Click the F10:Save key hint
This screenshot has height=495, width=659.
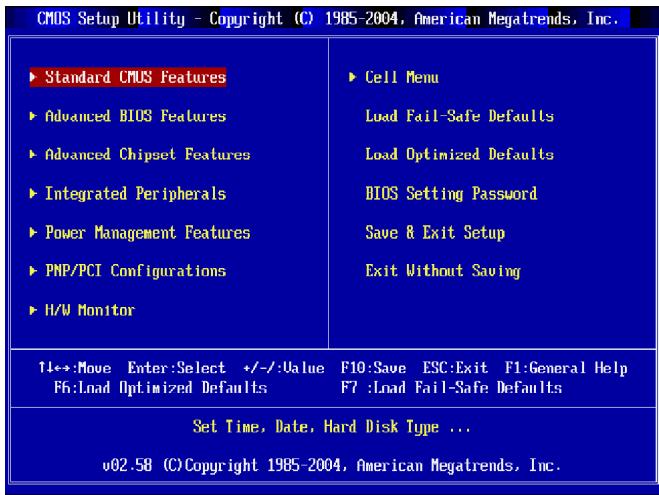tap(373, 368)
